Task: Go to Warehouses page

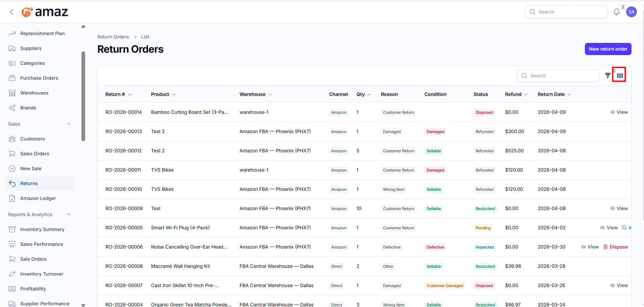Action: pos(40,93)
